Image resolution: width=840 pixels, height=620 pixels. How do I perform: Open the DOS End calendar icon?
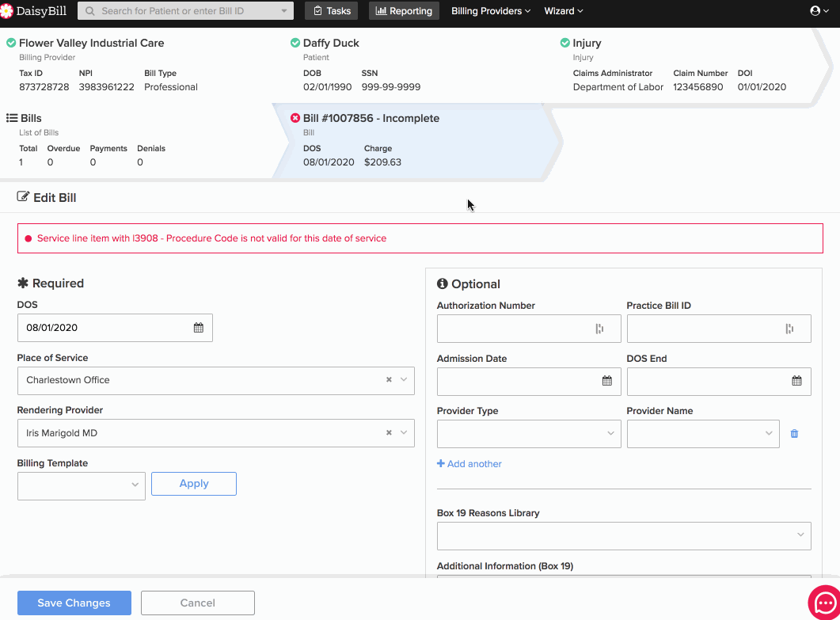pos(796,380)
